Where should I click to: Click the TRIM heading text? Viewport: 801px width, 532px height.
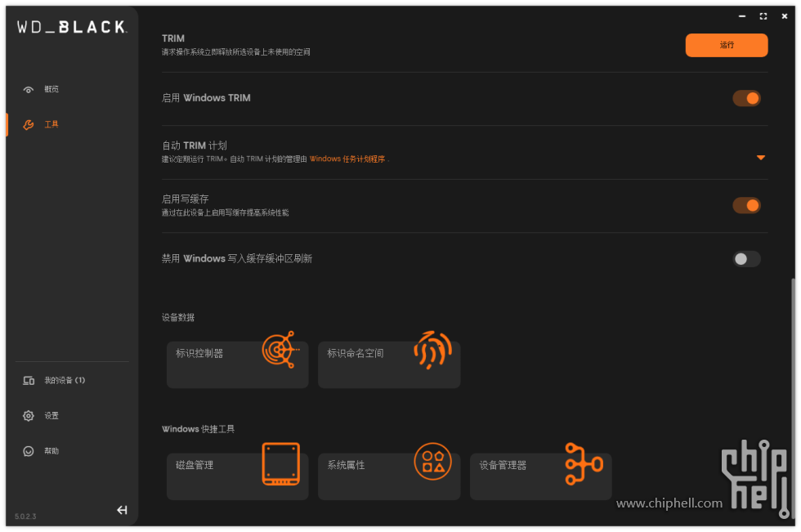click(173, 38)
